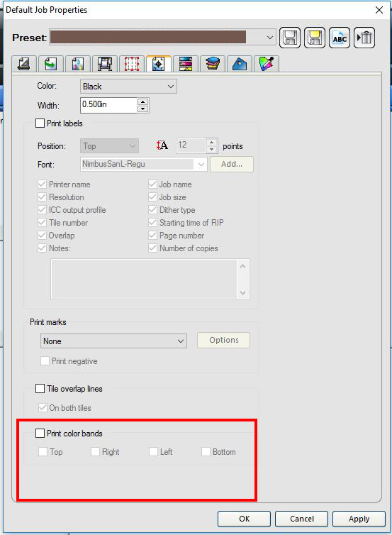Image resolution: width=392 pixels, height=535 pixels.
Task: Toggle the Tile overlap lines checkbox
Action: click(40, 388)
